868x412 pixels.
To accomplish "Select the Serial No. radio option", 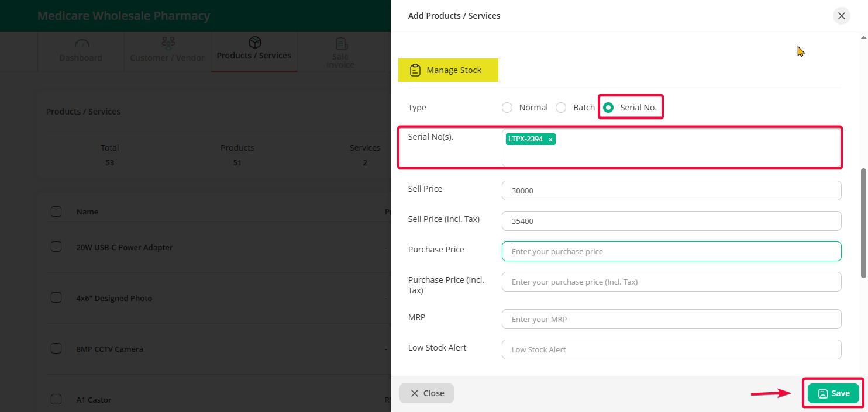I will click(608, 108).
